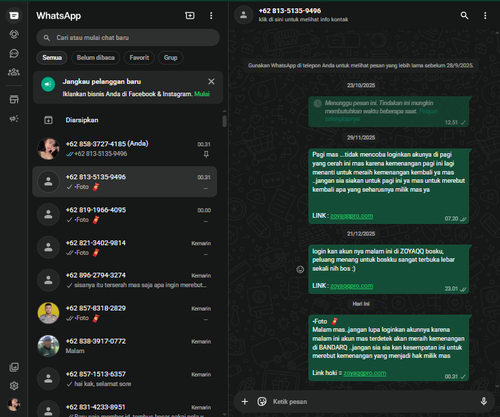Open the chat +62 819-1966-4095

pyautogui.click(x=125, y=215)
